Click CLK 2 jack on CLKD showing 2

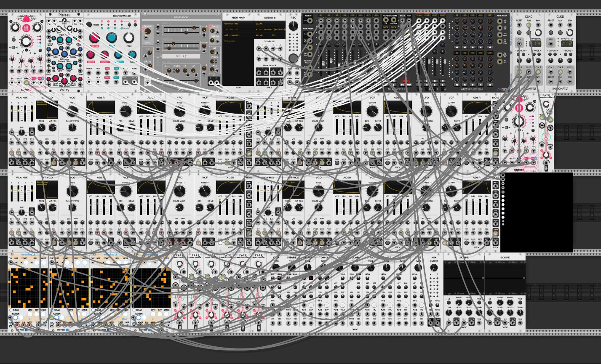tap(561, 72)
